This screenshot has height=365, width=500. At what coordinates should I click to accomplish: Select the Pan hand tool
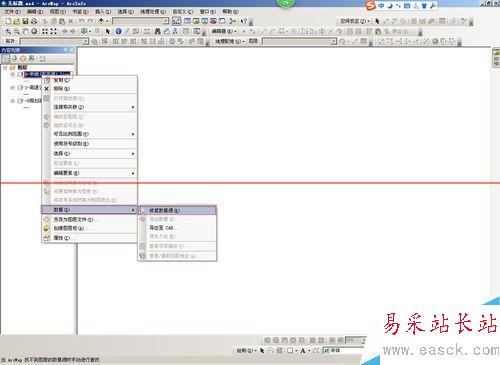[25, 31]
